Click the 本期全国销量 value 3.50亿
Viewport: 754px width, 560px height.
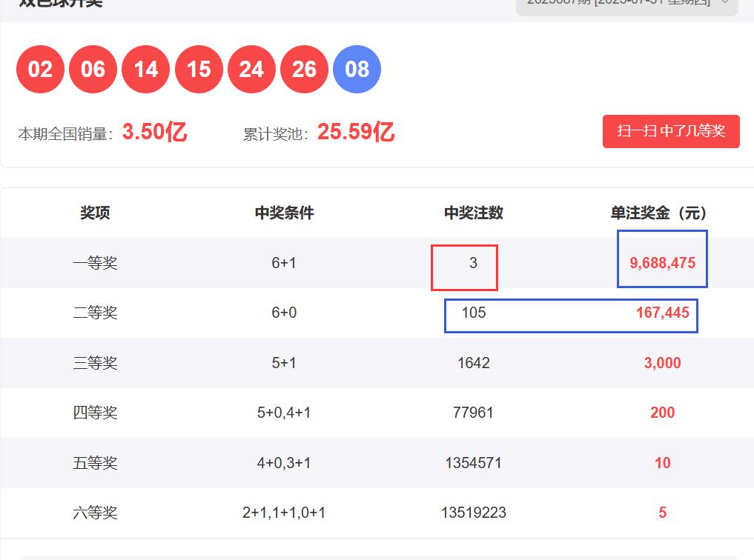tap(154, 133)
